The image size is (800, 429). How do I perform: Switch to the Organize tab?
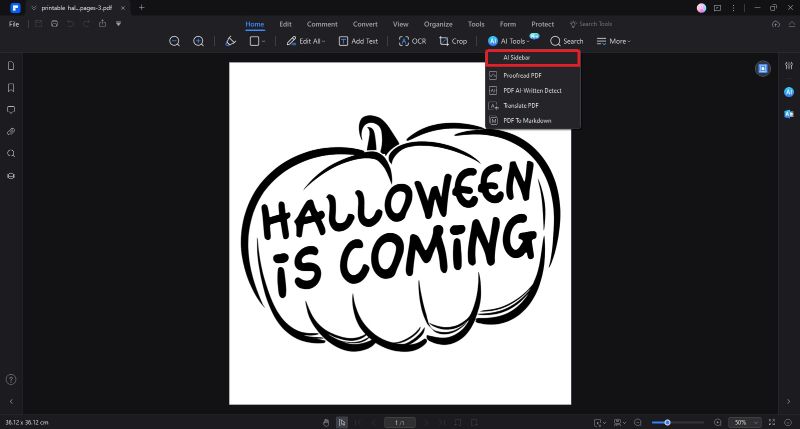point(438,24)
